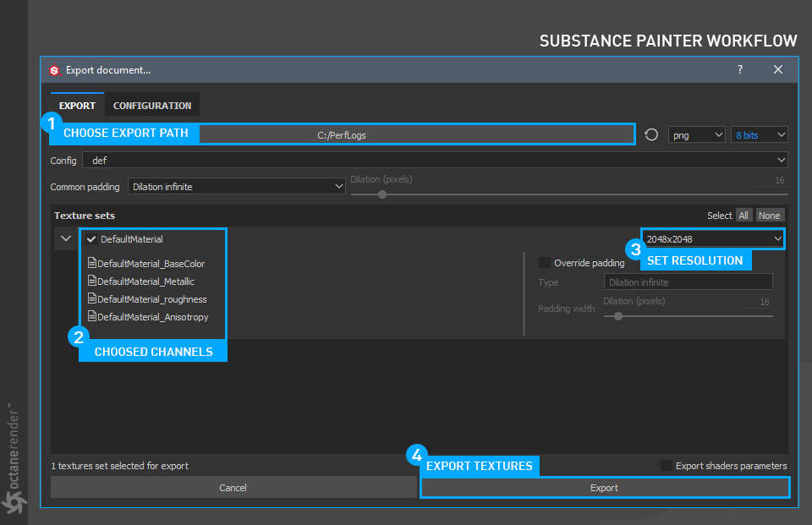Click the Export button
This screenshot has height=525, width=812.
click(604, 488)
